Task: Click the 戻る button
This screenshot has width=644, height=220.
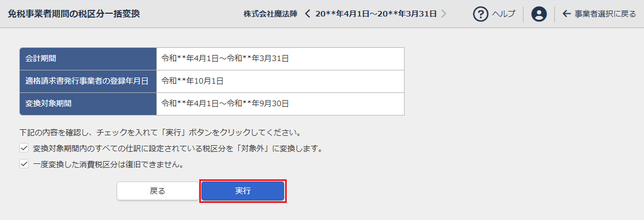Action: [x=157, y=191]
